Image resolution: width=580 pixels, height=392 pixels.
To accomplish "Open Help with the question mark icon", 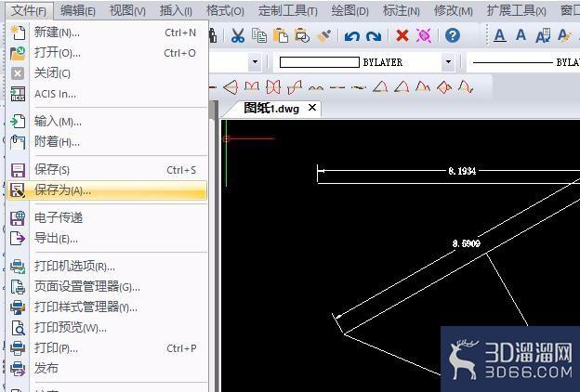I will 453,35.
